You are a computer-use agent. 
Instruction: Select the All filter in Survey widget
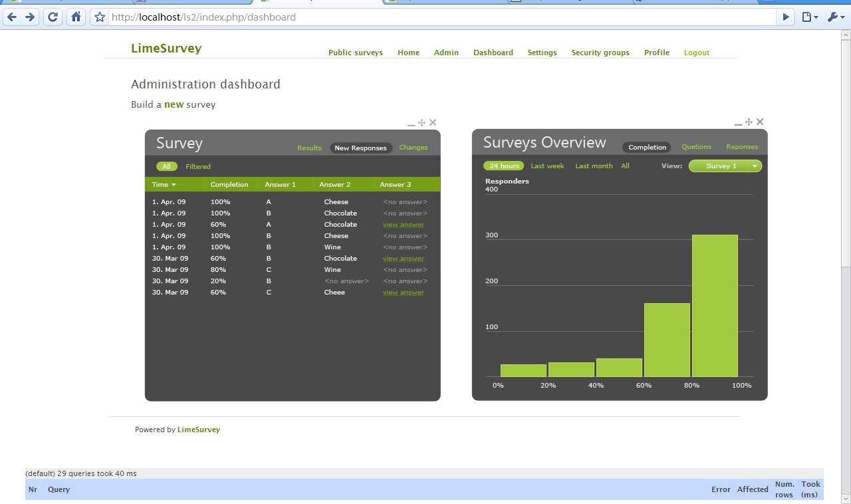tap(166, 166)
